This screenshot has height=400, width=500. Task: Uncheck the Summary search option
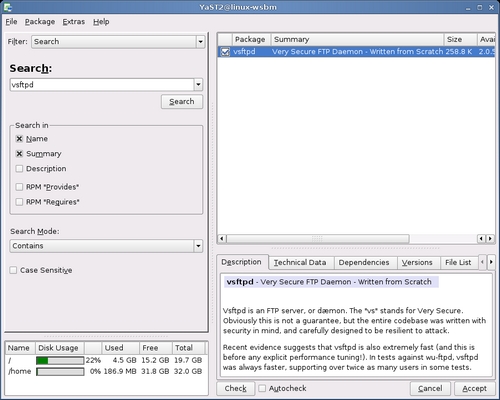19,154
